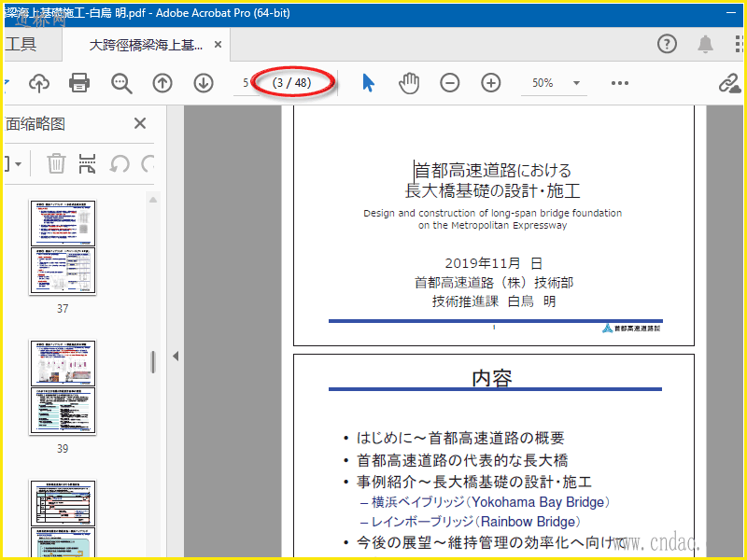Click the insert page break icon in thumbnails toolbar

click(x=87, y=163)
